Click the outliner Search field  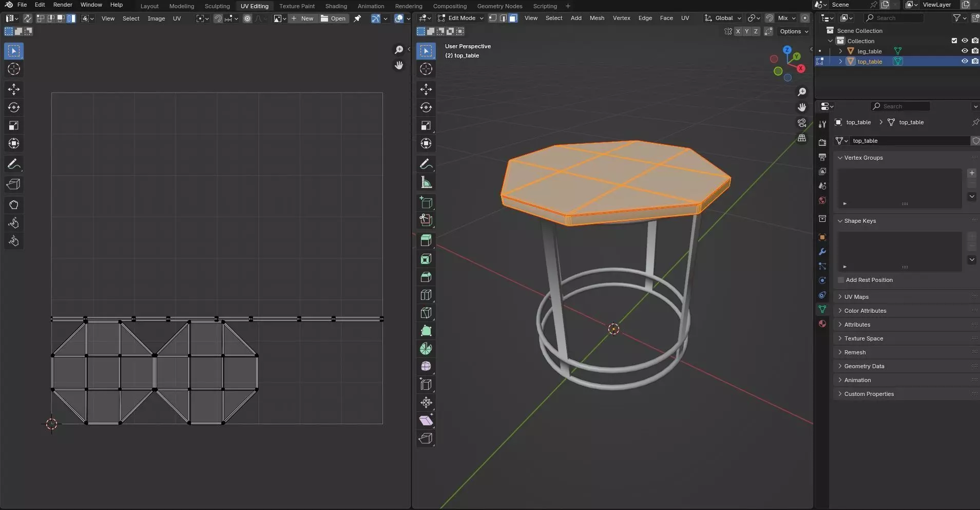point(893,18)
